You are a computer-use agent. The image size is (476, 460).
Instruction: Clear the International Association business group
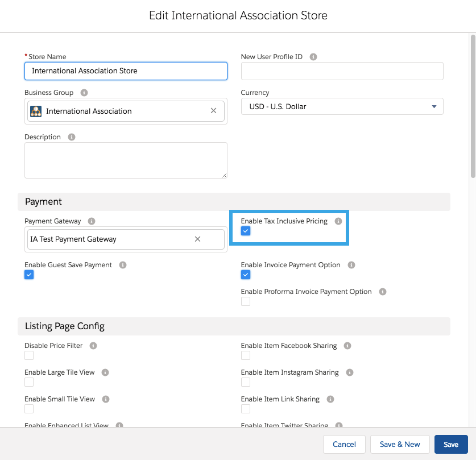[213, 111]
